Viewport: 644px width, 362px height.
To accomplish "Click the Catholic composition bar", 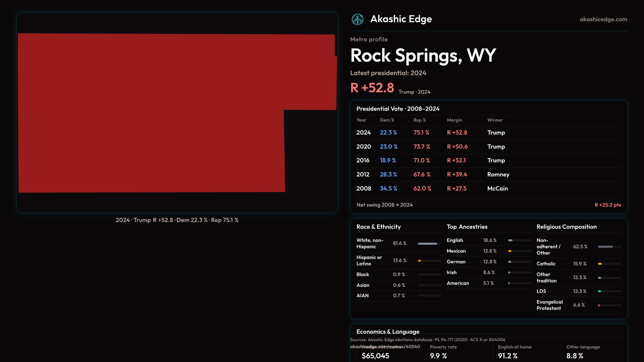I will (600, 264).
